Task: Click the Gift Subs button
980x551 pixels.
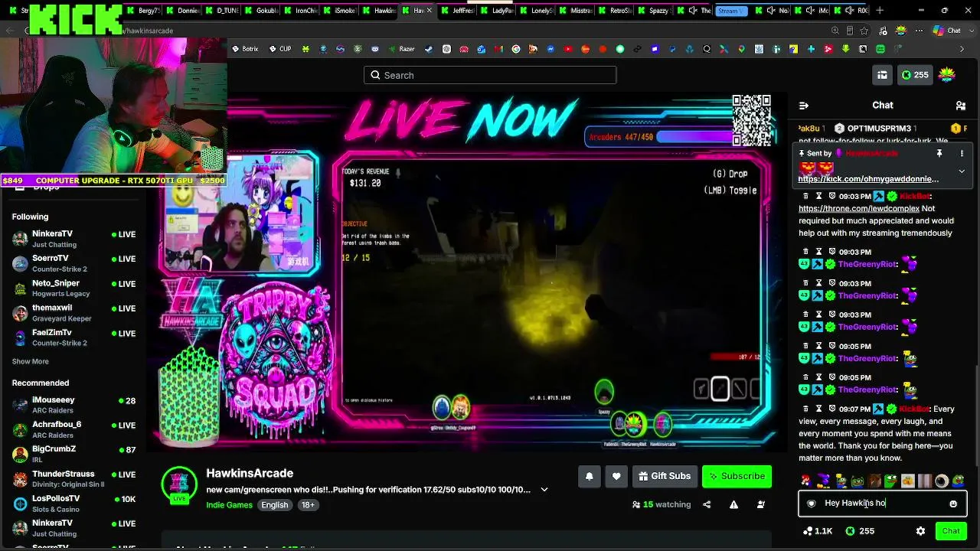Action: pyautogui.click(x=665, y=476)
